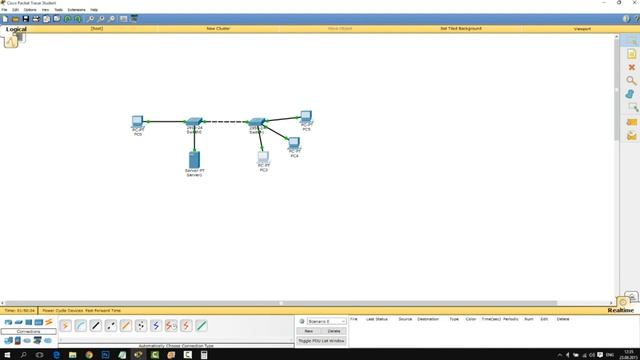Pick the green Octal cable

[201, 326]
